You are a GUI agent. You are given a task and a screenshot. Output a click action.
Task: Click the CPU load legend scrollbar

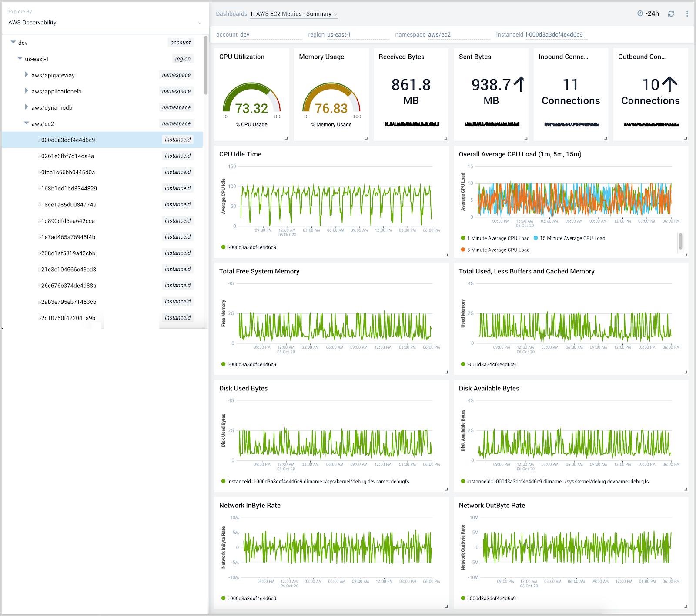[680, 241]
